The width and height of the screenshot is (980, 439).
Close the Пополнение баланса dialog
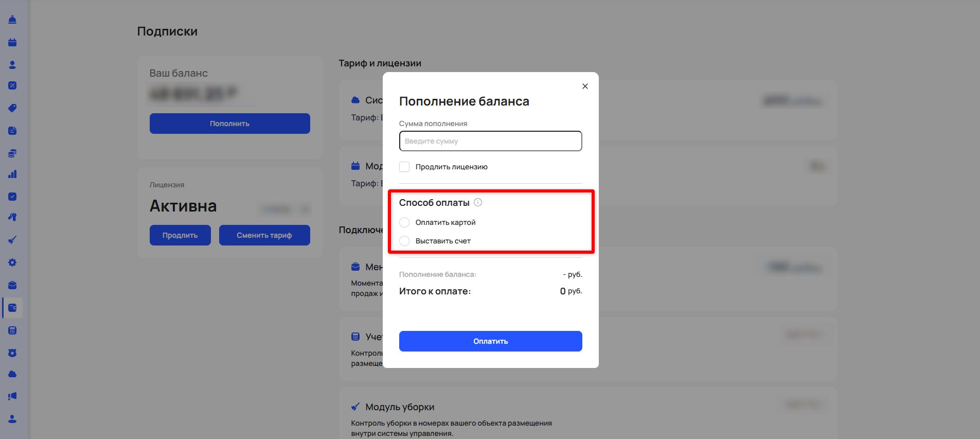point(585,86)
